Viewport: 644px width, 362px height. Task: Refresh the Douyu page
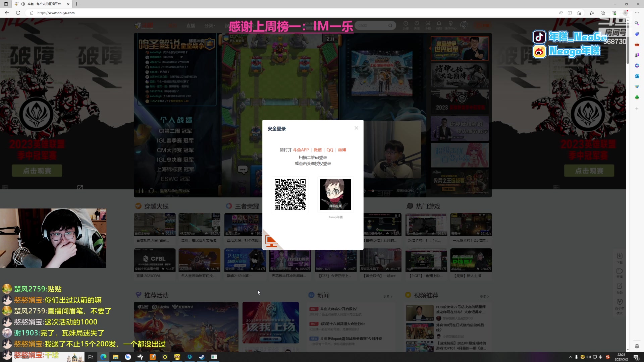tap(18, 13)
